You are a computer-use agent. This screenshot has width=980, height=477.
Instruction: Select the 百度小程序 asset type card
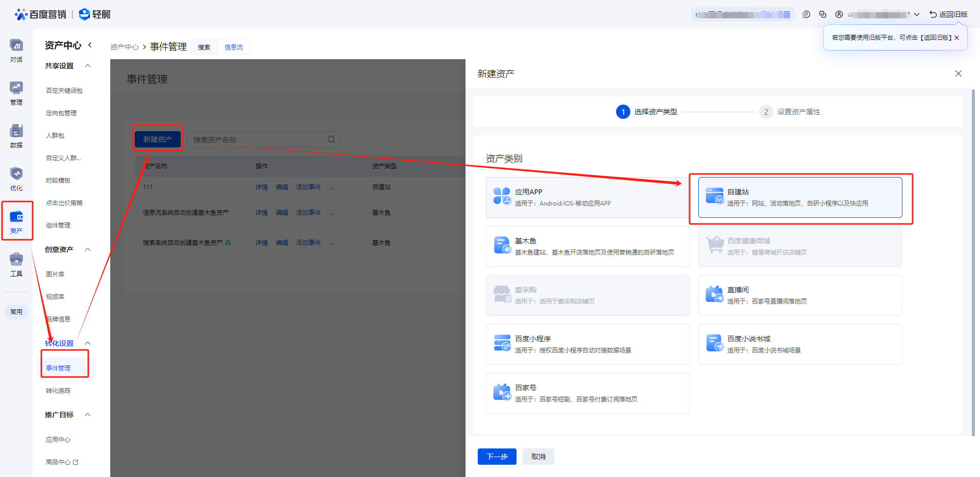point(587,344)
